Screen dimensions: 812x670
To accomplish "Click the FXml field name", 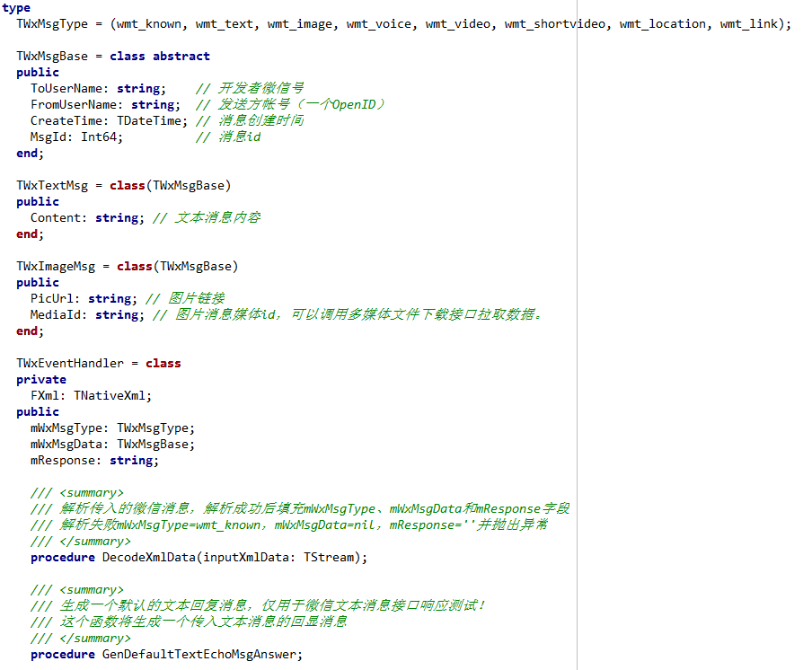I will [x=45, y=395].
